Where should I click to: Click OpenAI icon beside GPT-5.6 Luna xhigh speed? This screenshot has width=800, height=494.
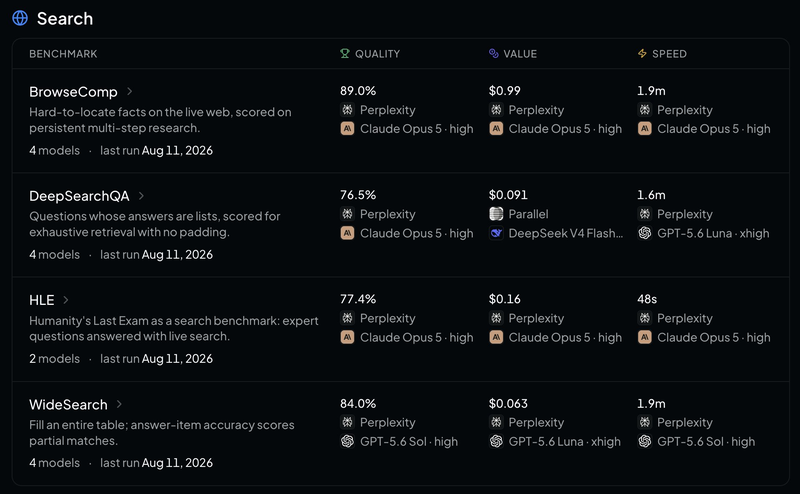tap(644, 233)
